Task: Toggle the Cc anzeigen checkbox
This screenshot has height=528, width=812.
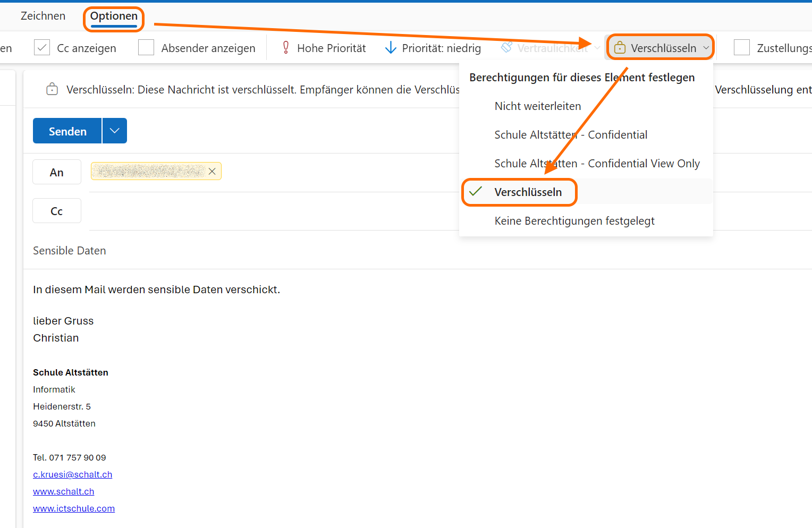Action: coord(42,48)
